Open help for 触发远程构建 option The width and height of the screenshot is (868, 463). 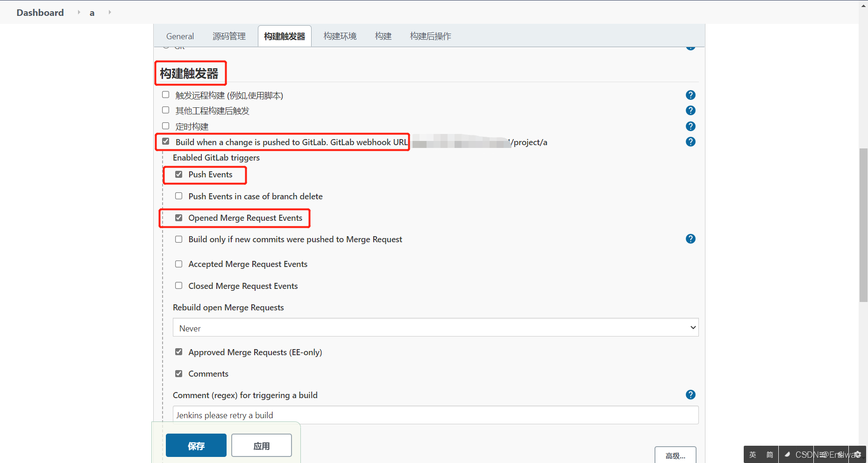pos(690,95)
